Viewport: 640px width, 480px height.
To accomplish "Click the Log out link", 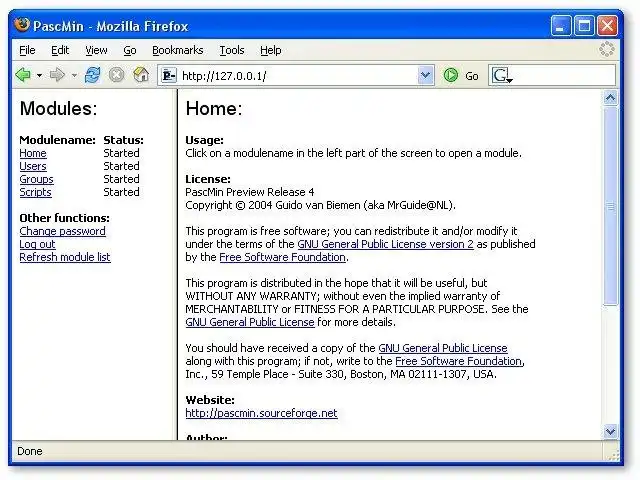I will [x=37, y=244].
